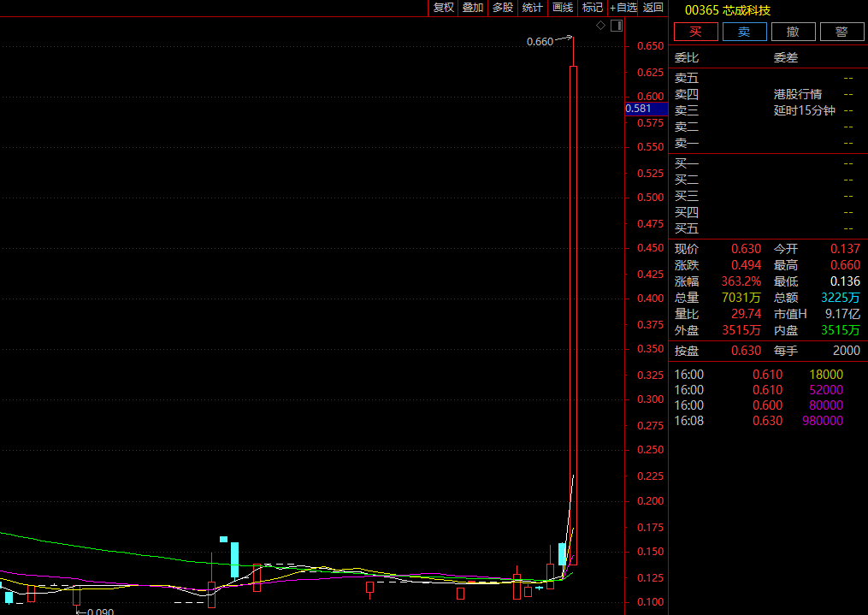Click the 0.400 price axis label
Viewport: 868px width, 615px height.
point(651,299)
